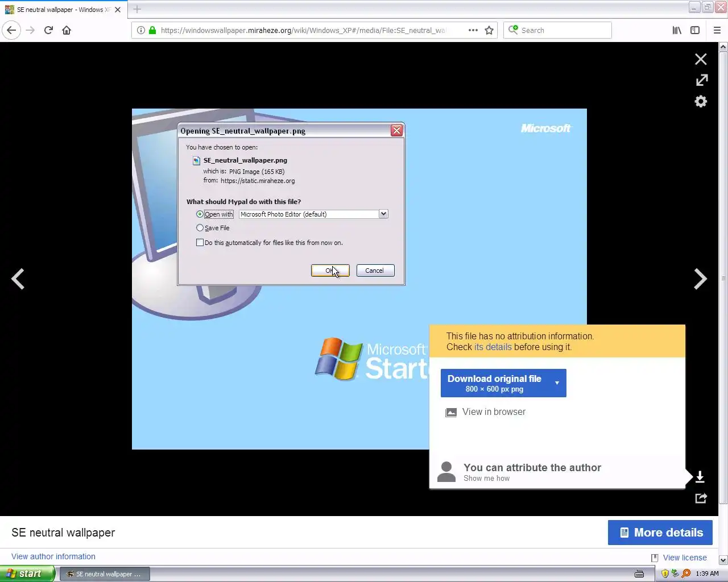Click the share or embed file icon
728x582 pixels.
pos(701,498)
